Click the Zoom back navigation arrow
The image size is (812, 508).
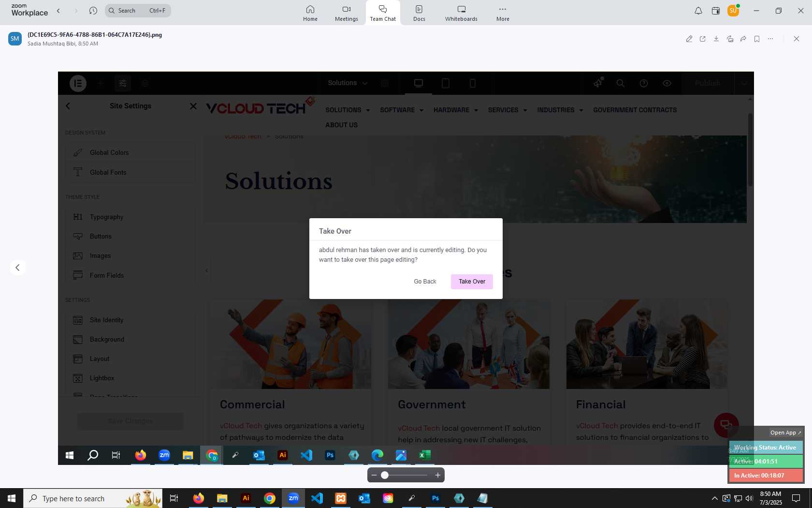(58, 11)
